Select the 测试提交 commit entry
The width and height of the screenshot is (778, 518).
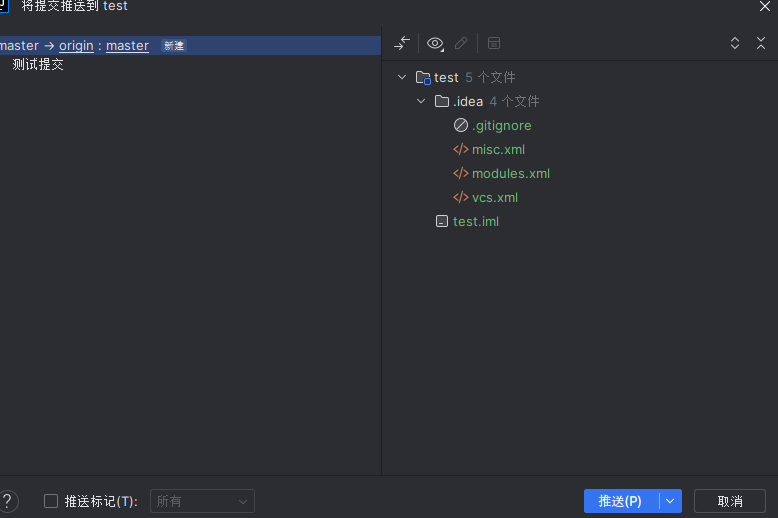[x=38, y=65]
